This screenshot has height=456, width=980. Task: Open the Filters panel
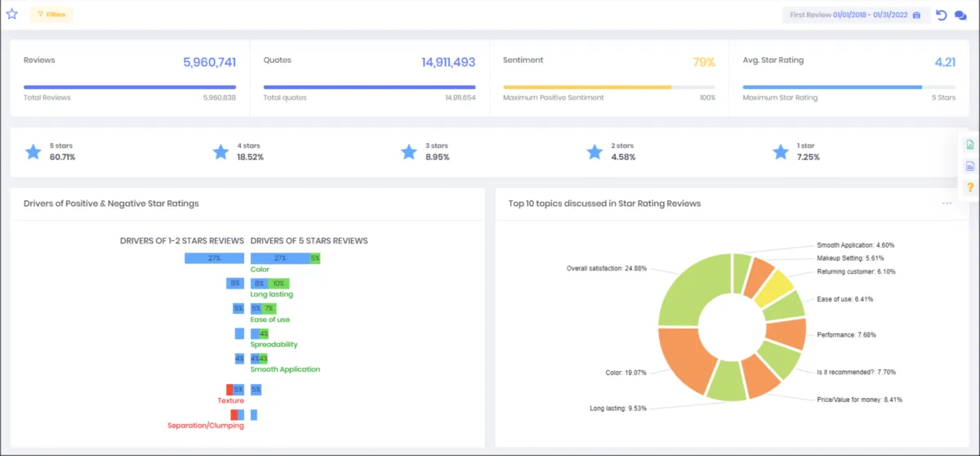tap(51, 15)
